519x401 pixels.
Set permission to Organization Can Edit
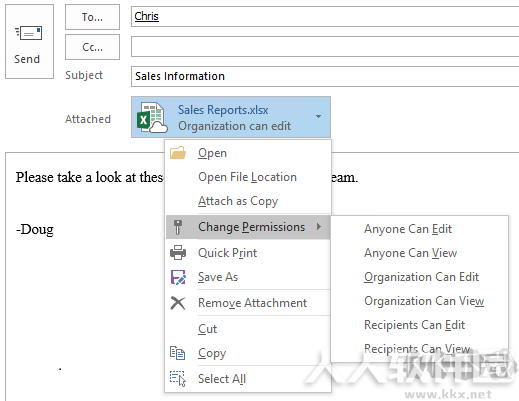tap(419, 277)
